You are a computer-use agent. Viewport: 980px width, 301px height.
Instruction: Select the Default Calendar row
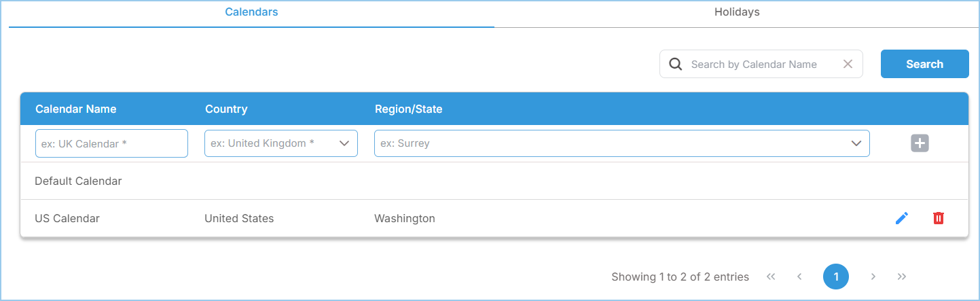(78, 181)
